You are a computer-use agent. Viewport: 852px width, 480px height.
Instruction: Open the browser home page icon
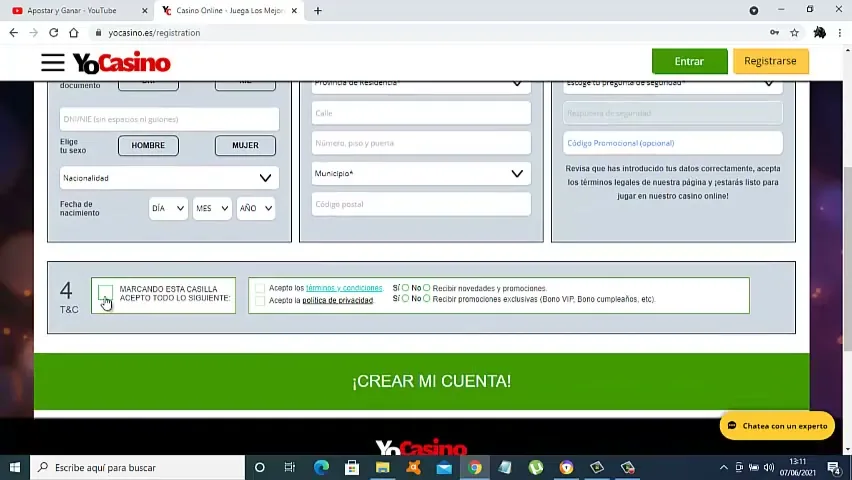(73, 33)
